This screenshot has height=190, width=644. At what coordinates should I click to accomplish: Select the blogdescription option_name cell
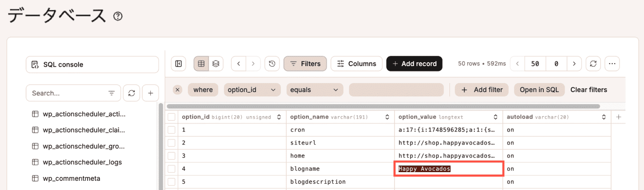click(x=341, y=182)
